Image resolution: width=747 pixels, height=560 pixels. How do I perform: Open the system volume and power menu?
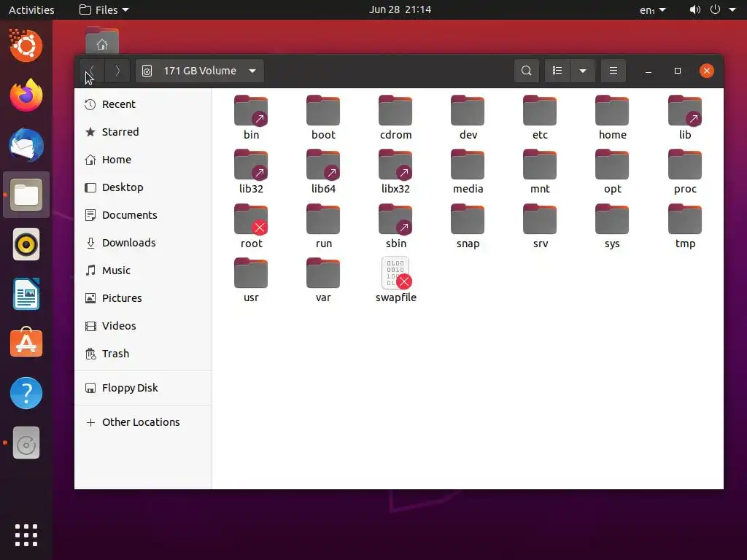(x=713, y=9)
